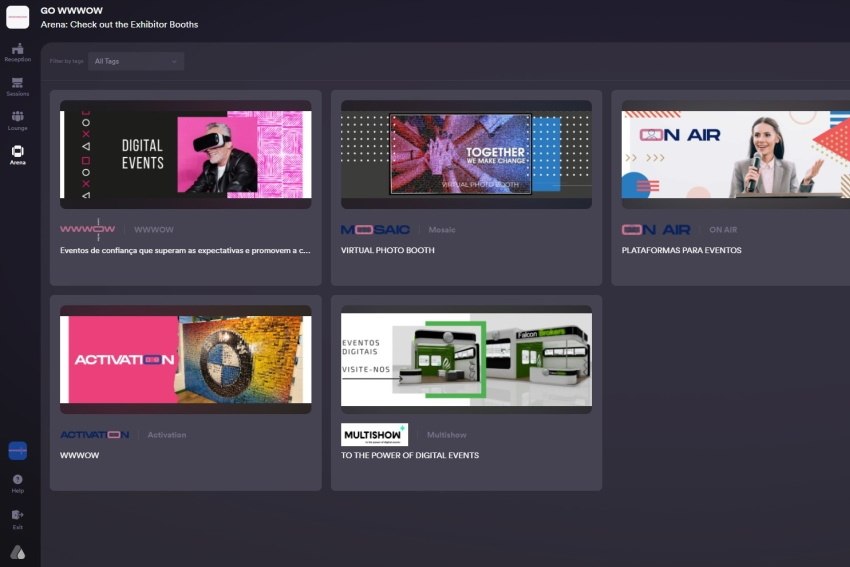Click the Mosaic logo
The image size is (850, 567).
pyautogui.click(x=375, y=230)
